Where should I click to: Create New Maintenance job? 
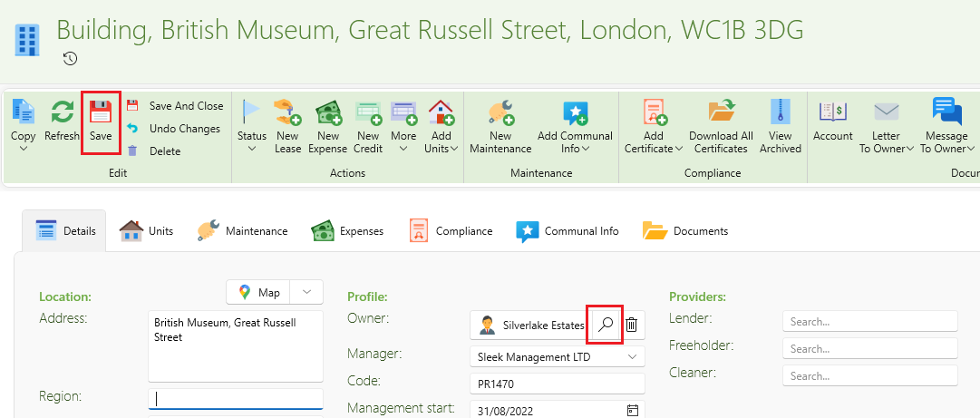(x=500, y=126)
